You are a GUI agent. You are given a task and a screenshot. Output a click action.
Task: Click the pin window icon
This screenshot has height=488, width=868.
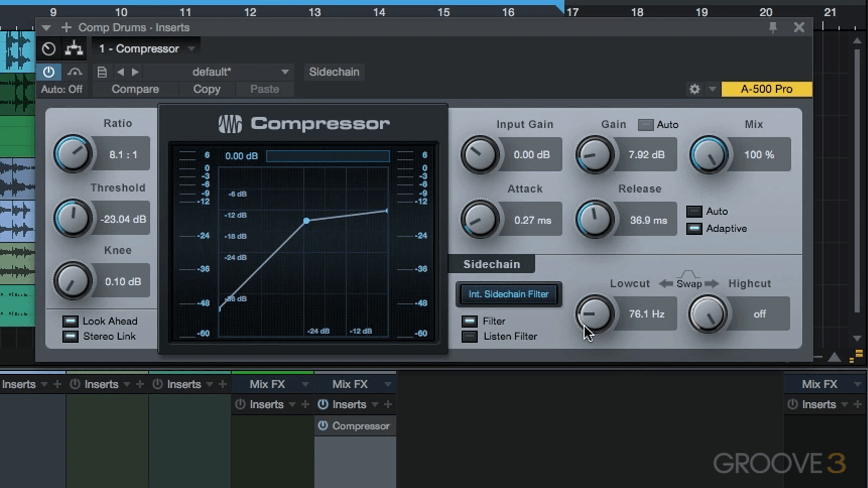(x=773, y=28)
